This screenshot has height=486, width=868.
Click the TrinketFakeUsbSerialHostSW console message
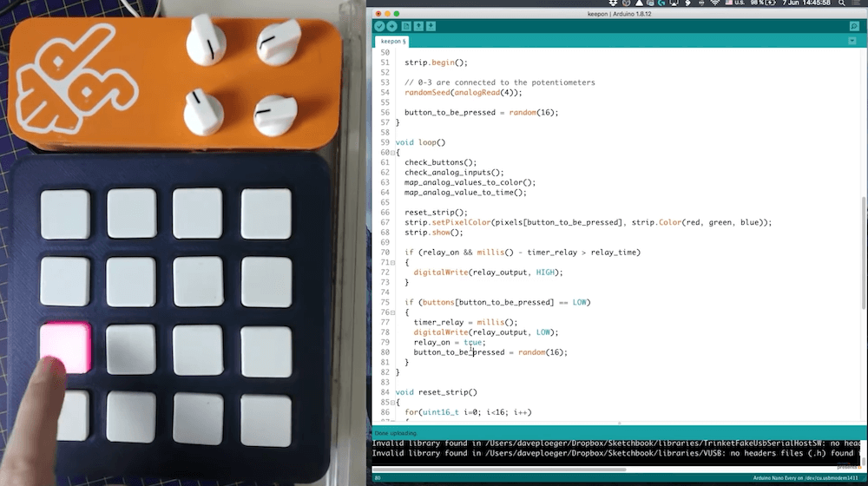pos(616,443)
